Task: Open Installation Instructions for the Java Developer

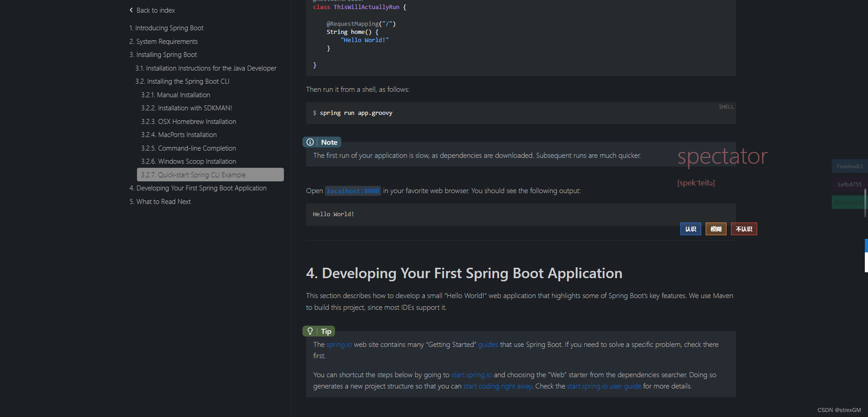Action: coord(206,68)
